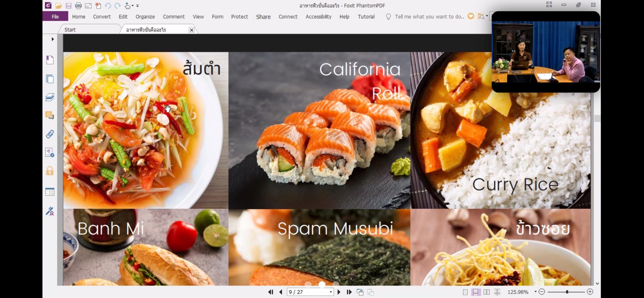This screenshot has height=298, width=644.
Task: Open the Share ribbon tab
Action: [263, 17]
